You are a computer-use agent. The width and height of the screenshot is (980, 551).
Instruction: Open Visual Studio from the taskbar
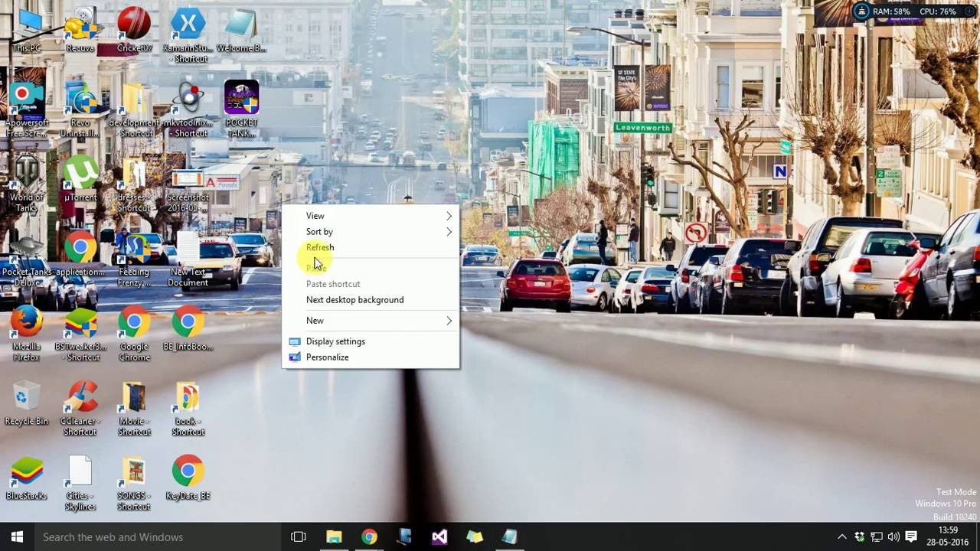[439, 537]
